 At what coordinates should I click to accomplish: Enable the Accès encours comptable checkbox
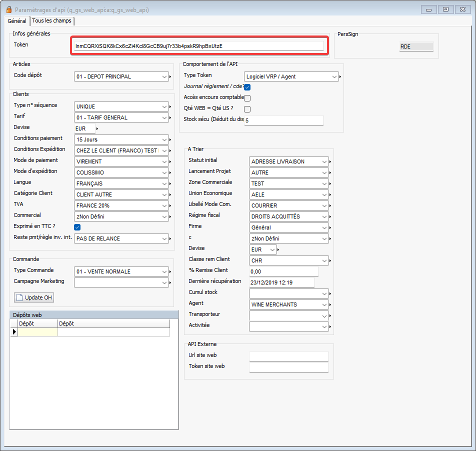(x=247, y=98)
